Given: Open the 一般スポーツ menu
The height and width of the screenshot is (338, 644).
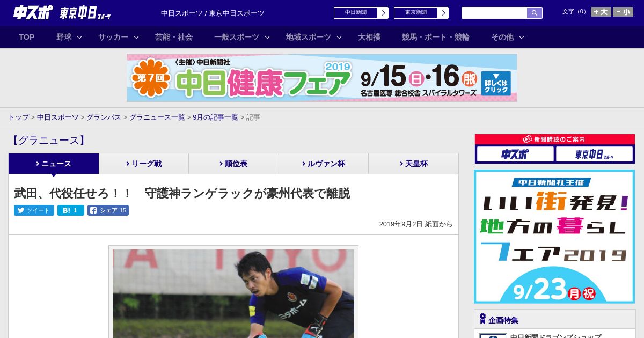Looking at the screenshot, I should tap(237, 37).
